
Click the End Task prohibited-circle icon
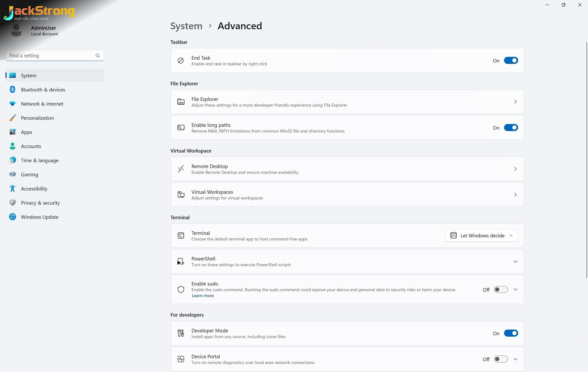(181, 61)
